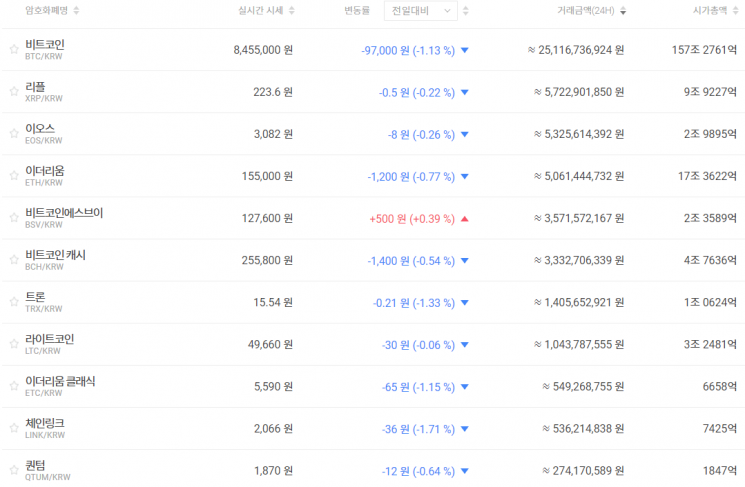Click the 실시간 시세 column header
Screen dimensions: 745x487
[261, 10]
